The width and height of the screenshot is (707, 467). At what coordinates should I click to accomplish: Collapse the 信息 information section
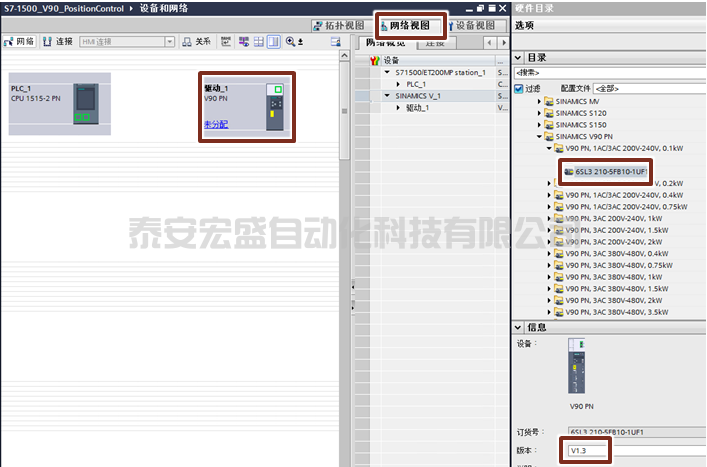click(518, 328)
